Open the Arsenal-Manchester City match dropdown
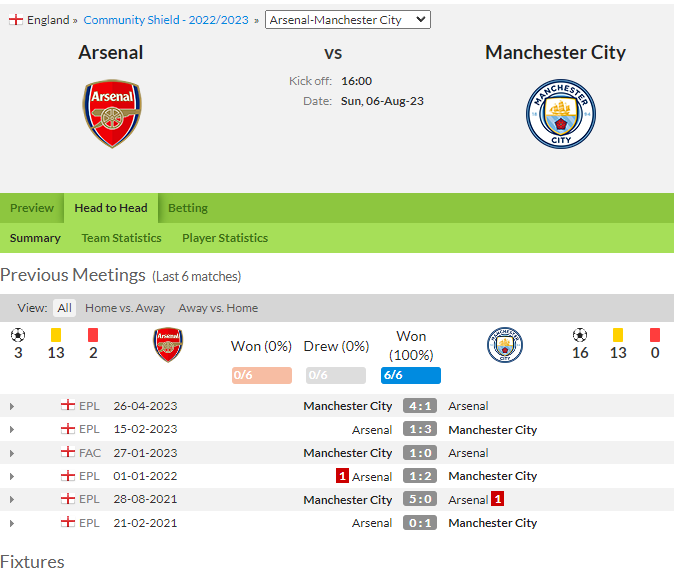 (x=347, y=20)
